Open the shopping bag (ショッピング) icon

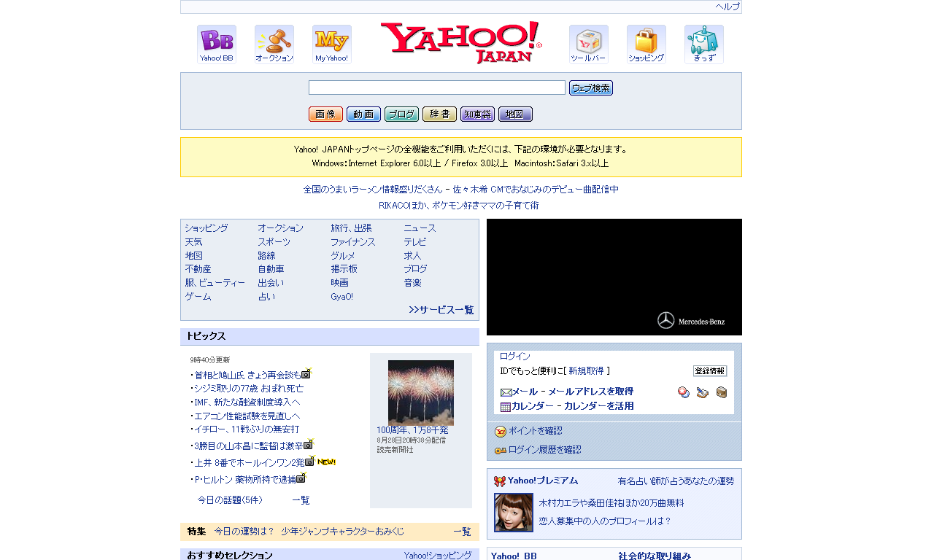pyautogui.click(x=647, y=44)
